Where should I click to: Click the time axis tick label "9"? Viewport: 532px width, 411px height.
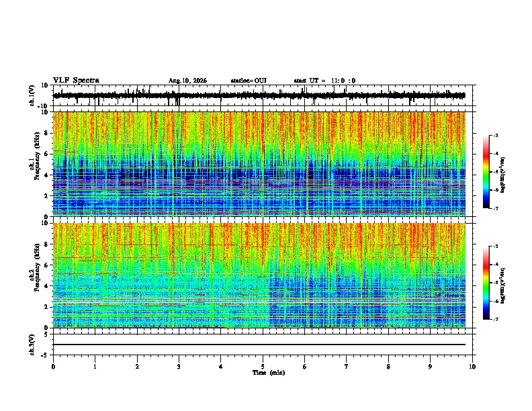pos(430,367)
